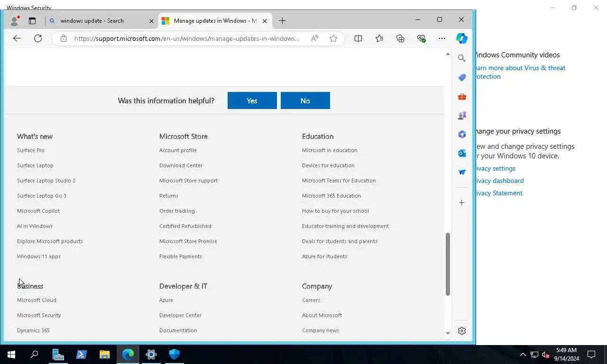Open Microsoft Teams for Education link

[x=339, y=181]
